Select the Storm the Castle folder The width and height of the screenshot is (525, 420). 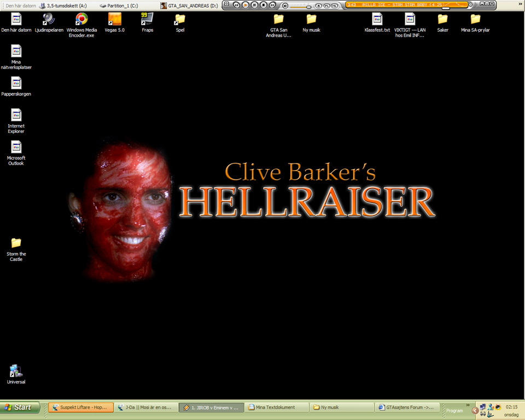[x=16, y=249]
